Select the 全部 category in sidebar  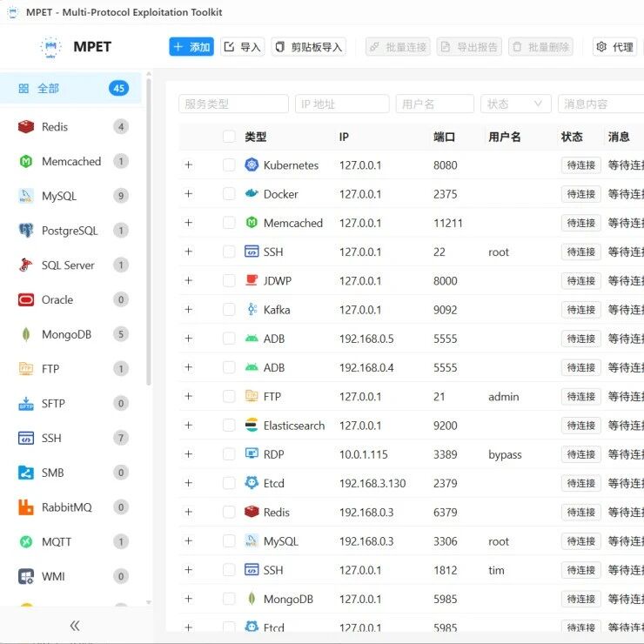coord(70,88)
